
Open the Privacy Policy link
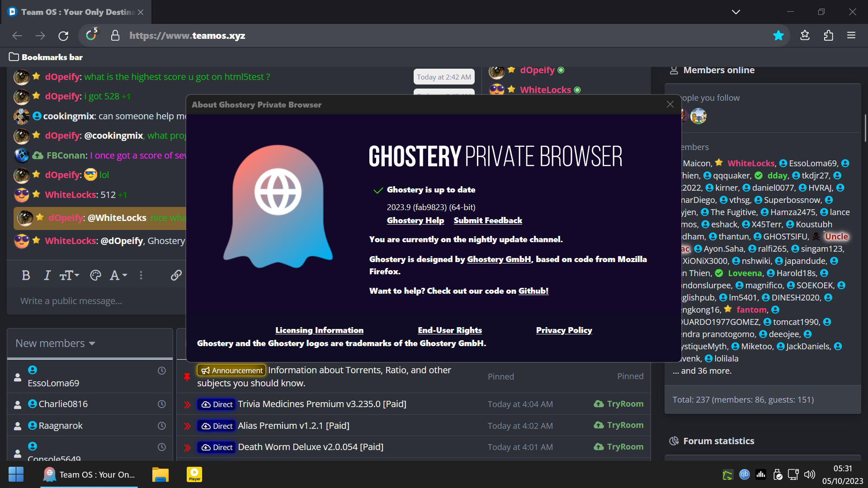coord(564,330)
